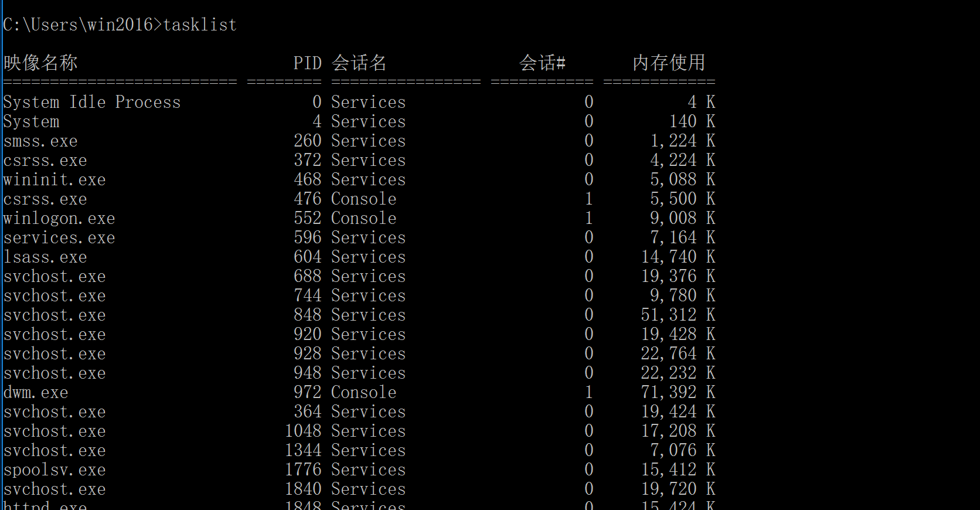This screenshot has height=510, width=980.
Task: Click PID 372 for csrss.exe
Action: click(308, 160)
